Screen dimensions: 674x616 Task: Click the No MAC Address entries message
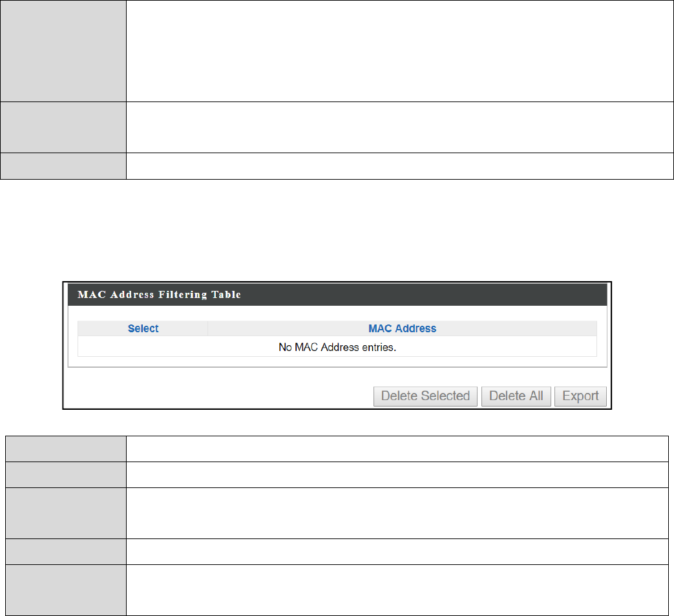pyautogui.click(x=337, y=347)
